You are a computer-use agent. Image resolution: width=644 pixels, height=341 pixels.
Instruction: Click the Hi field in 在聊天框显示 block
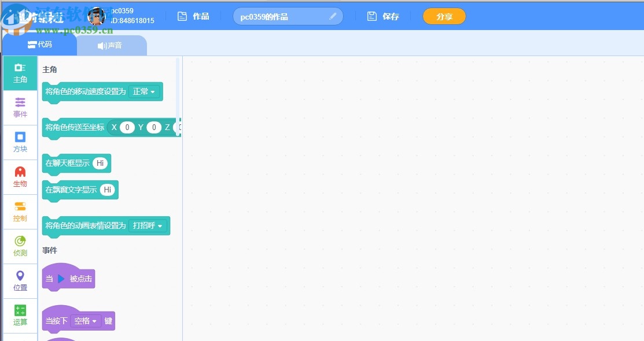click(x=100, y=163)
